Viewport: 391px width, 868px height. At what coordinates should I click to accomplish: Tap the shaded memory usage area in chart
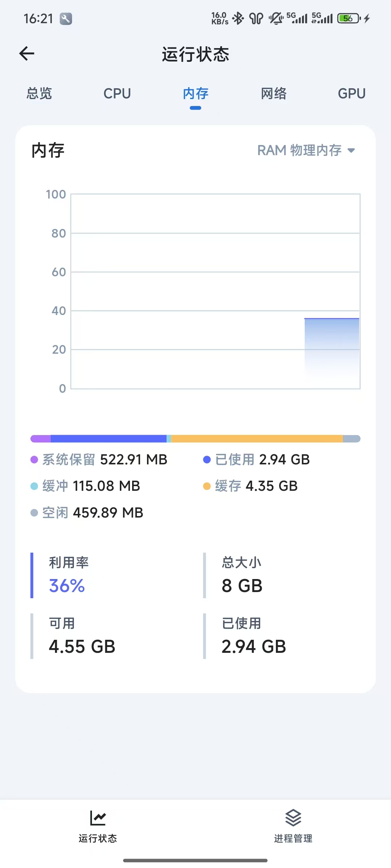tap(332, 347)
